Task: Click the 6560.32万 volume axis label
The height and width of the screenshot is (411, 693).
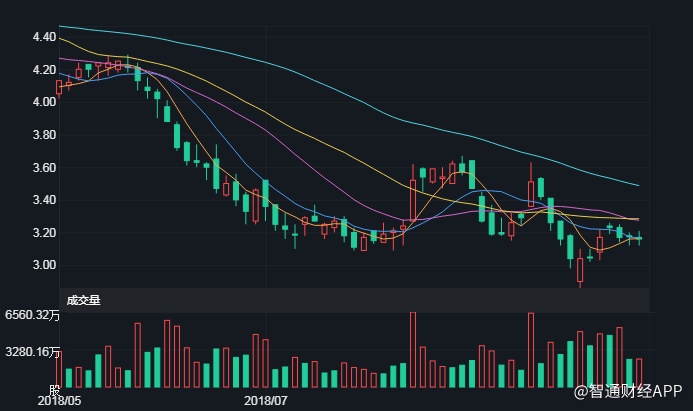Action: pos(32,315)
